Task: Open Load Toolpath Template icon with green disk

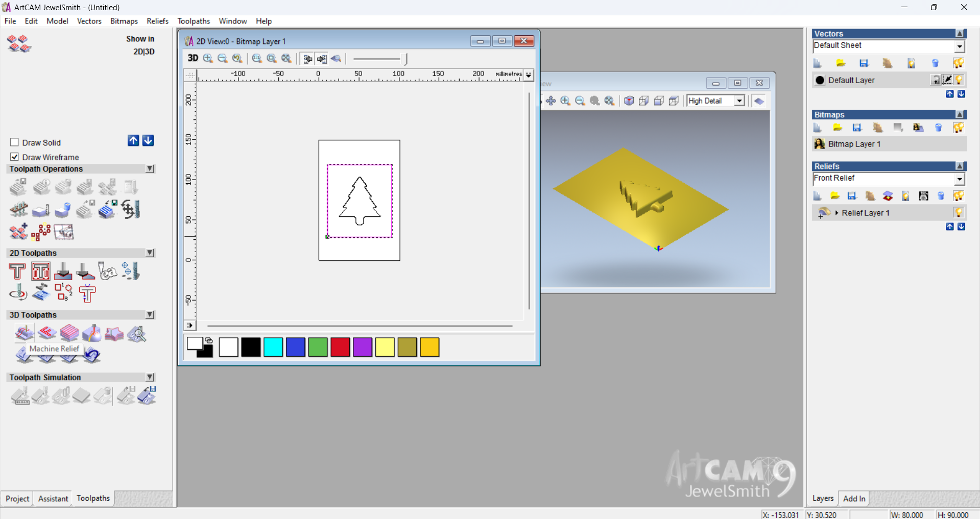Action: click(x=108, y=209)
